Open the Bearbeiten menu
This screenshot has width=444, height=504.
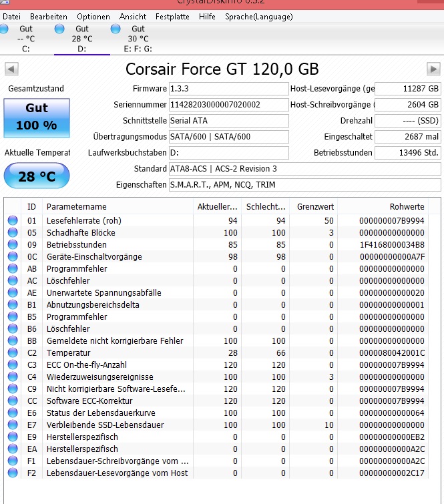(49, 17)
